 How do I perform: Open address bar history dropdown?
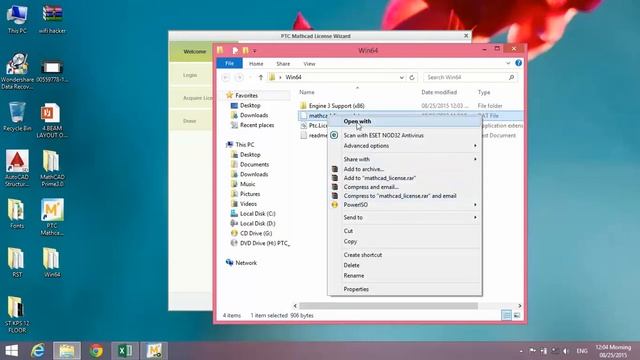(402, 77)
